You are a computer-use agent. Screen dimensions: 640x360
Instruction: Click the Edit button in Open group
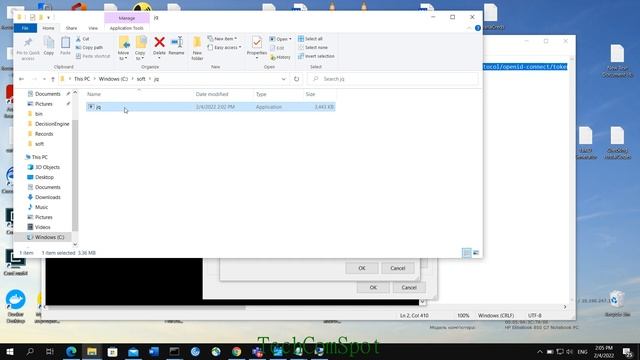pyautogui.click(x=277, y=48)
